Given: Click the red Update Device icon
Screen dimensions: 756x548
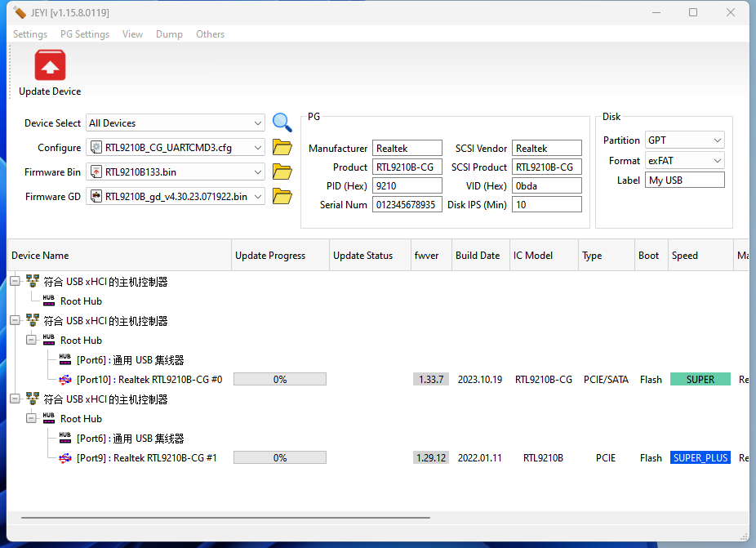Looking at the screenshot, I should [x=50, y=65].
